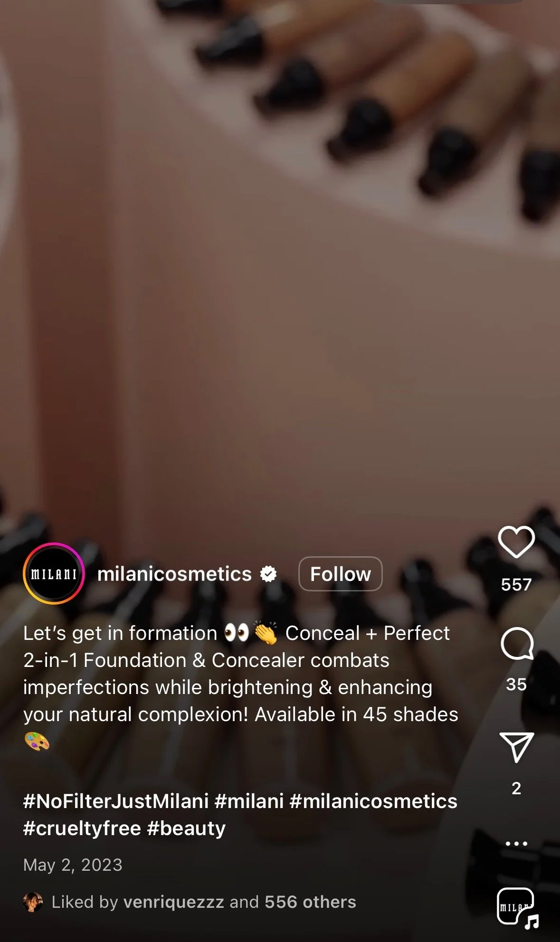This screenshot has width=560, height=942.
Task: Open the #NoFilterJustMilani hashtag
Action: point(116,801)
